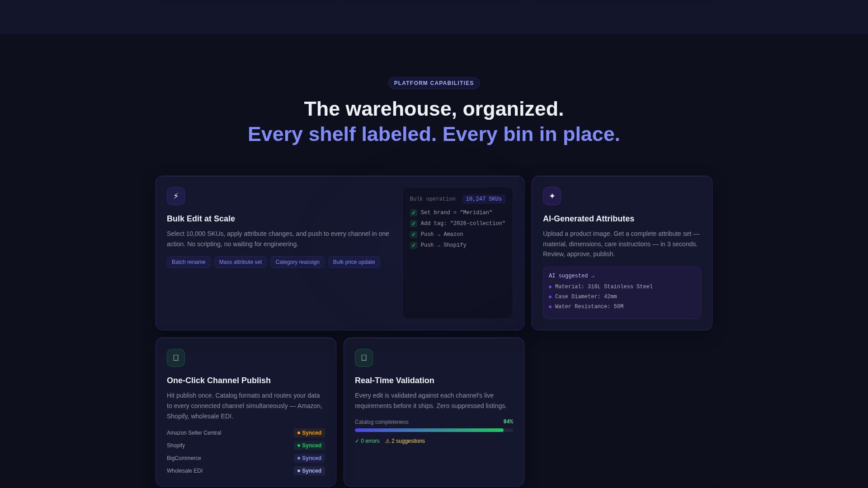Viewport: 868px width, 488px height.
Task: Click the 'Catalog completeness' label
Action: tap(382, 422)
